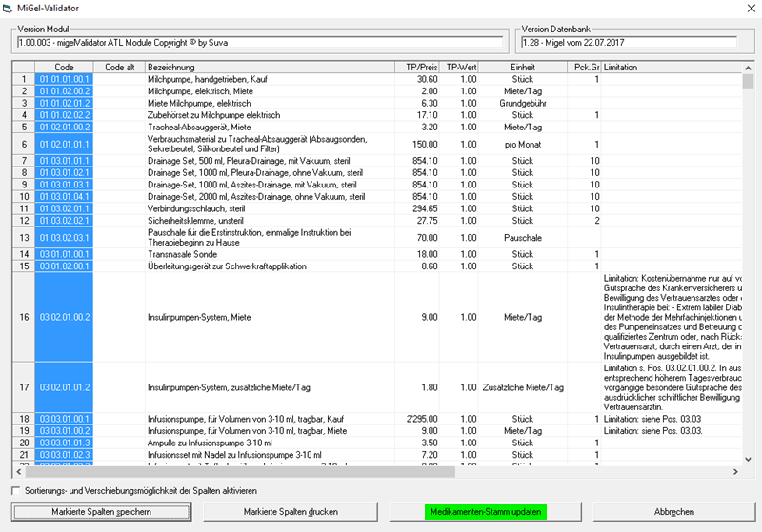Select code cell 01.01.01.00.1
Image resolution: width=762 pixels, height=532 pixels.
64,79
